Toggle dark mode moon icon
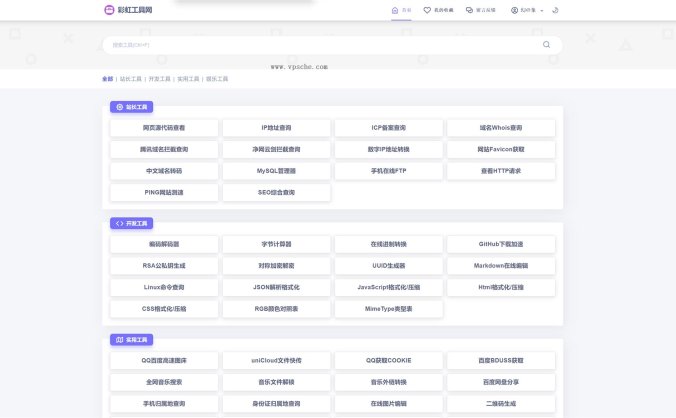This screenshot has height=418, width=676. pyautogui.click(x=555, y=10)
